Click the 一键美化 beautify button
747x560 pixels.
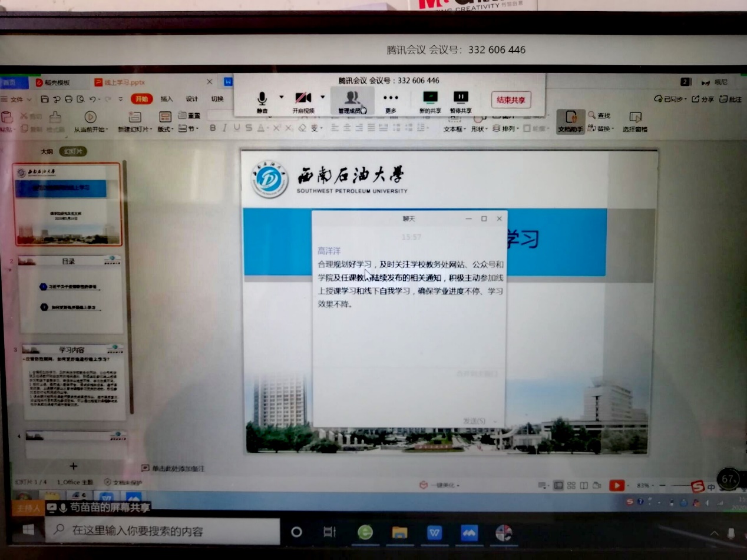coord(439,485)
